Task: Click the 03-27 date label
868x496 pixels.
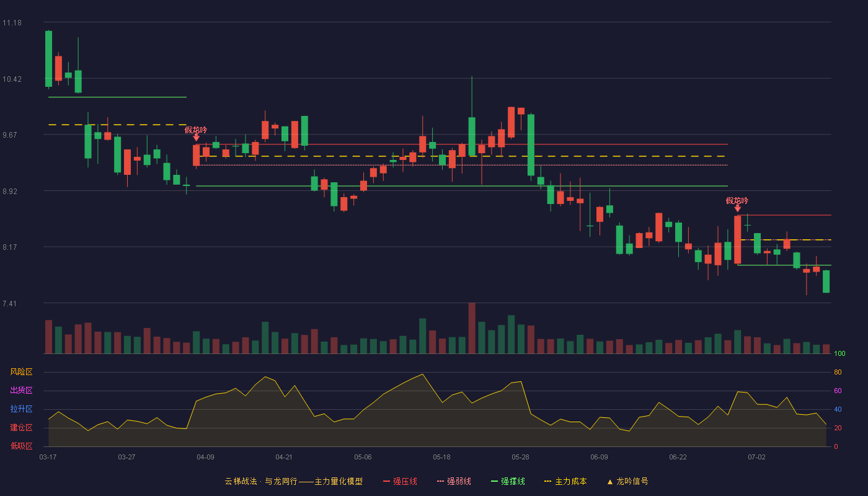Action: click(x=126, y=457)
